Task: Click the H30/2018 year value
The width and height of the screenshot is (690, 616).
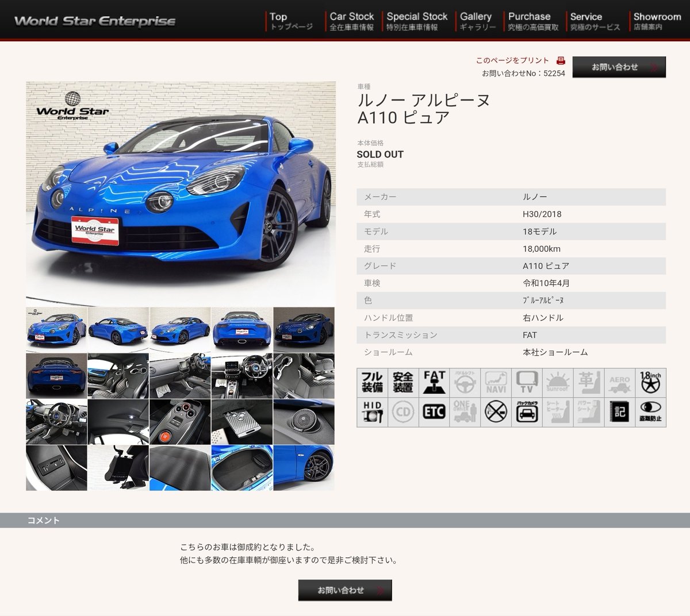Action: (542, 214)
